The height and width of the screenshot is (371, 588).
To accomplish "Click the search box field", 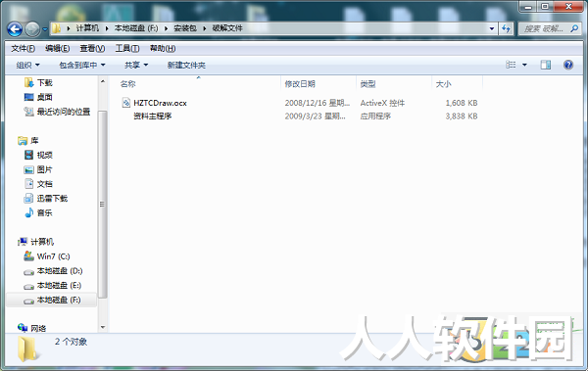I will point(549,28).
